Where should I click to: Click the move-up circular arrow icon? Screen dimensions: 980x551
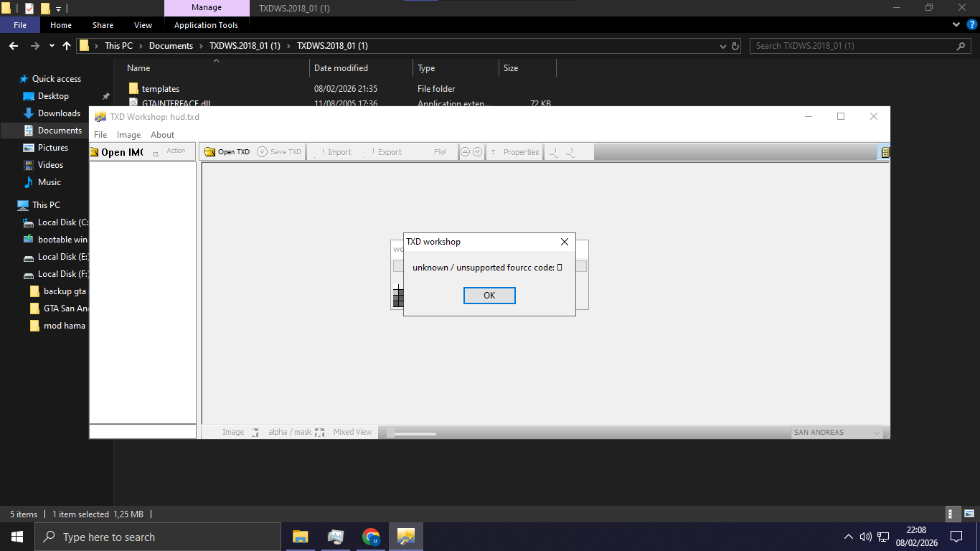pyautogui.click(x=466, y=152)
